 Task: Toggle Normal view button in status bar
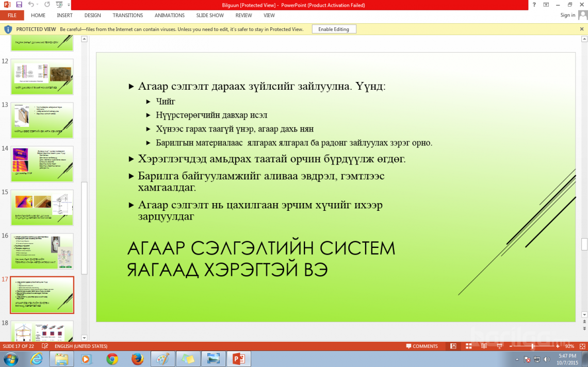point(453,346)
